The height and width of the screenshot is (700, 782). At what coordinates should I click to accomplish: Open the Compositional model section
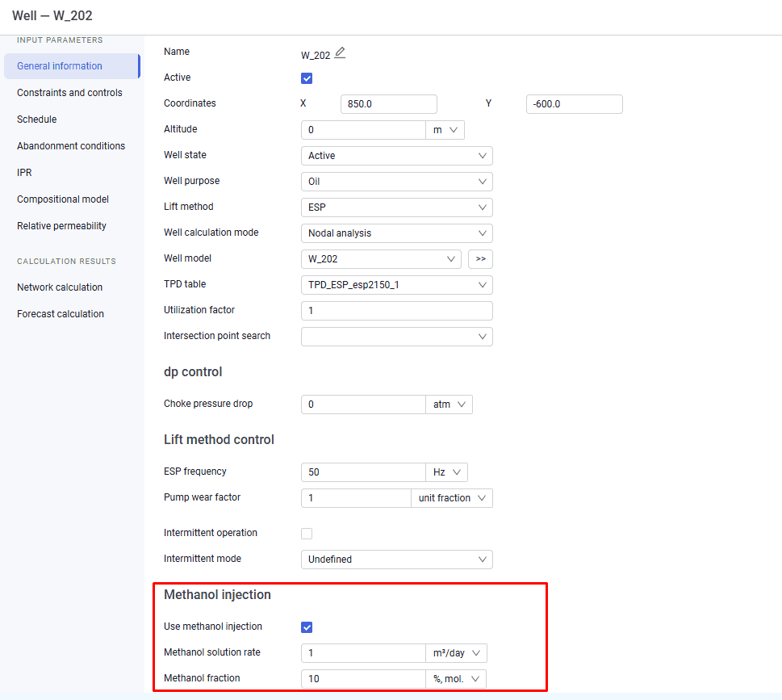tap(63, 199)
